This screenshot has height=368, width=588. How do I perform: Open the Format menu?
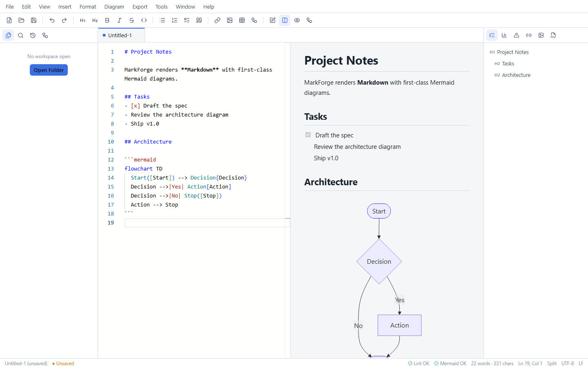[88, 7]
